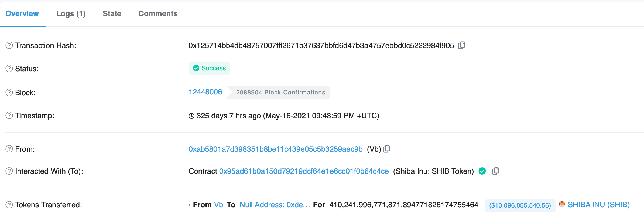This screenshot has height=217, width=644.
Task: Click the SHIBA INU token logo
Action: click(x=562, y=205)
